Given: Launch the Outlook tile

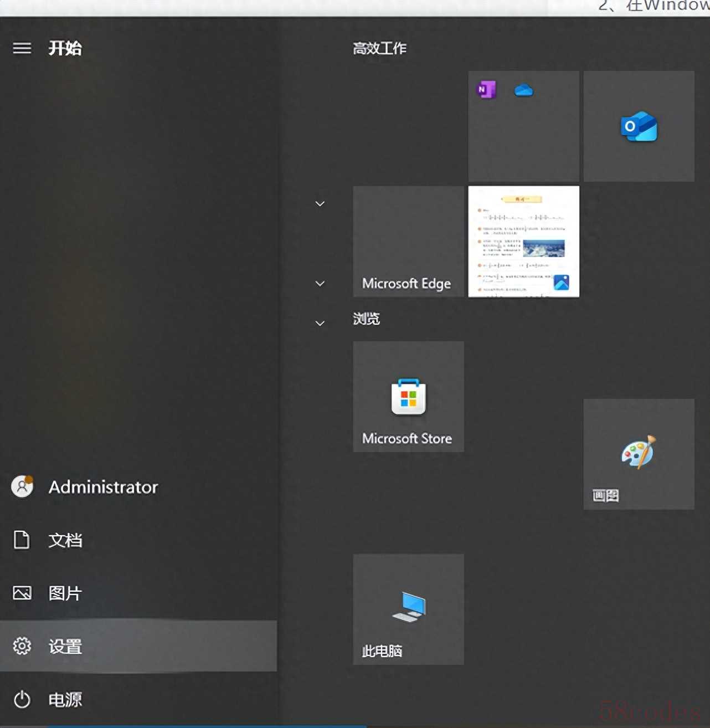Looking at the screenshot, I should click(639, 126).
